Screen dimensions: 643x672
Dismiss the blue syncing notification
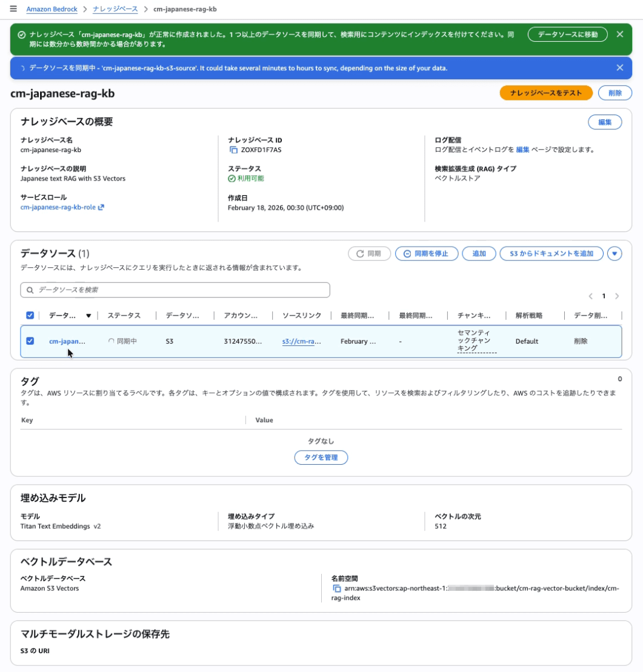pos(619,68)
